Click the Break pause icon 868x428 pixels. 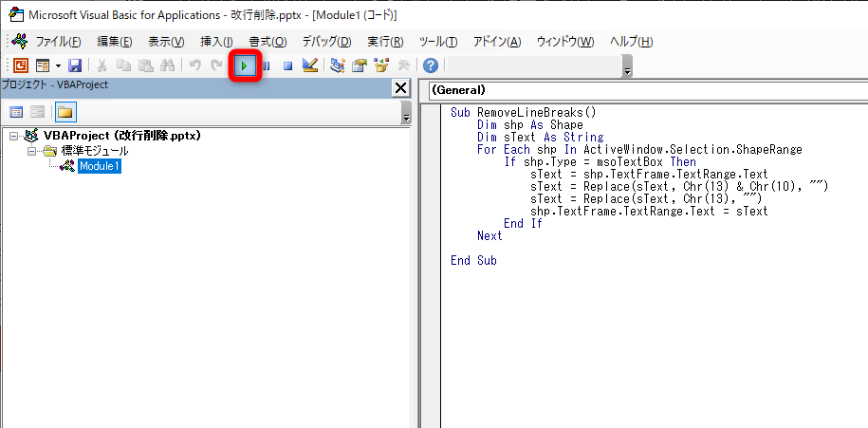(266, 66)
